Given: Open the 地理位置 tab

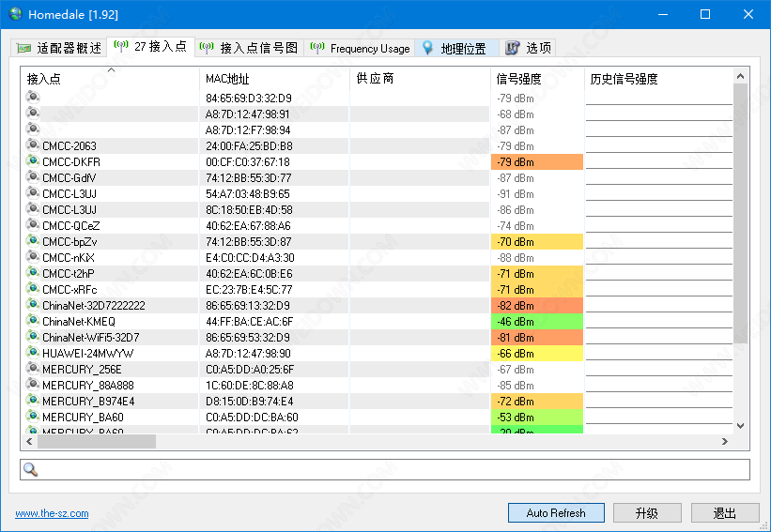Looking at the screenshot, I should [456, 48].
